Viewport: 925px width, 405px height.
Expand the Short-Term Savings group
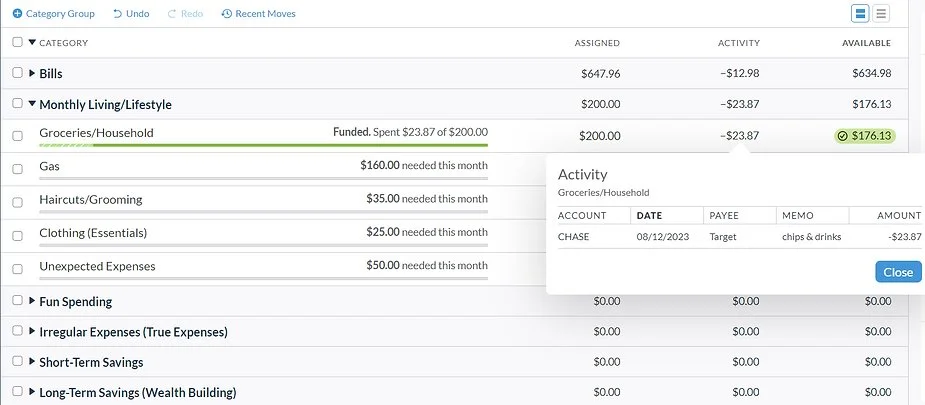(32, 362)
